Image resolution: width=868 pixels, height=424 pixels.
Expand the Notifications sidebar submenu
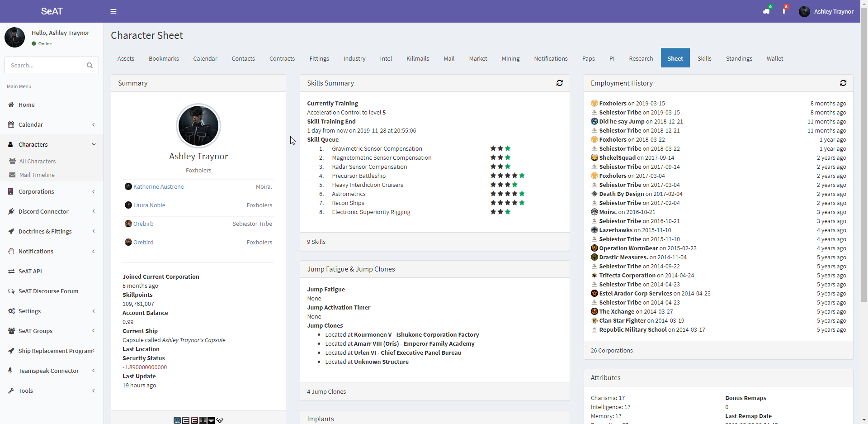click(x=94, y=251)
